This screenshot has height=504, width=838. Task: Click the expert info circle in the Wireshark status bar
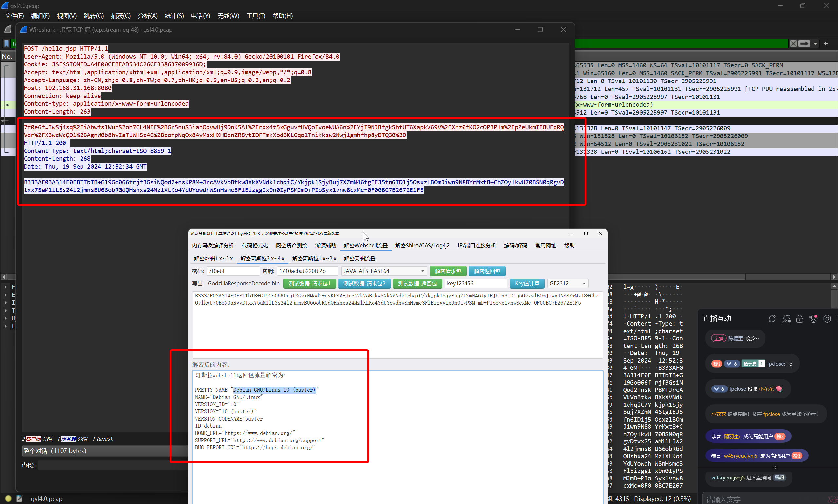pyautogui.click(x=8, y=498)
